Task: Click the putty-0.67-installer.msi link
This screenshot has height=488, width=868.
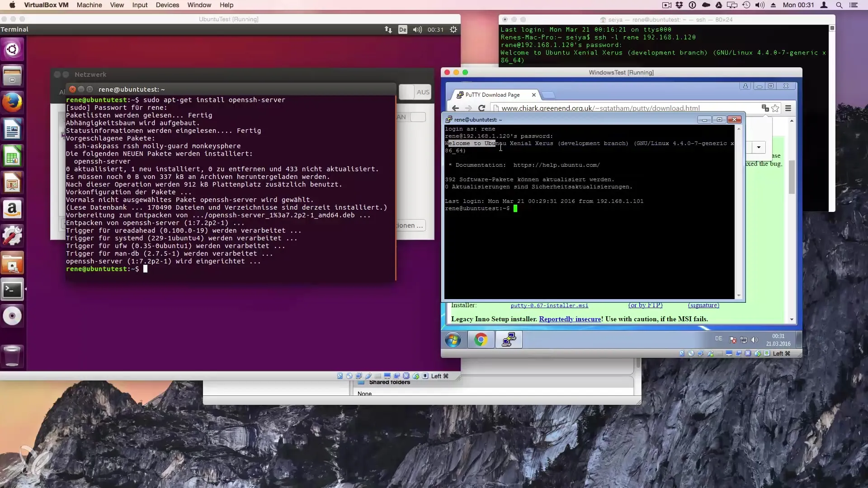Action: (549, 305)
